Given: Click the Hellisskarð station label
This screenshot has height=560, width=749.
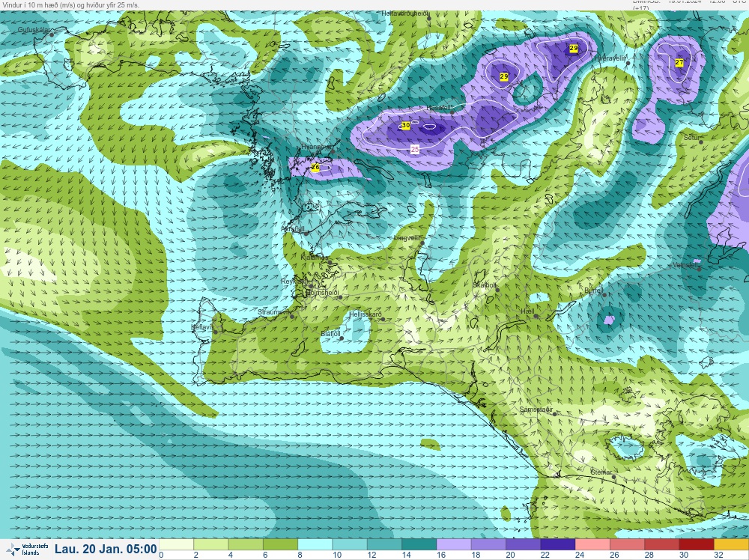Looking at the screenshot, I should point(365,314).
